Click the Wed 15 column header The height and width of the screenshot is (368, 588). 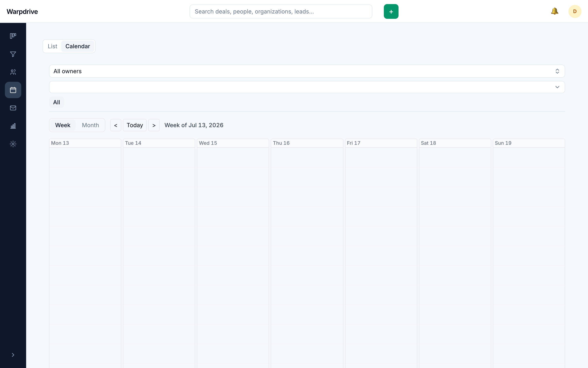[x=233, y=143]
